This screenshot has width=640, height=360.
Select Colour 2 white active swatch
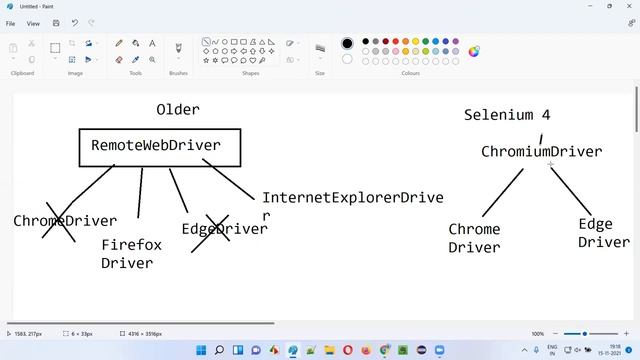coord(347,59)
